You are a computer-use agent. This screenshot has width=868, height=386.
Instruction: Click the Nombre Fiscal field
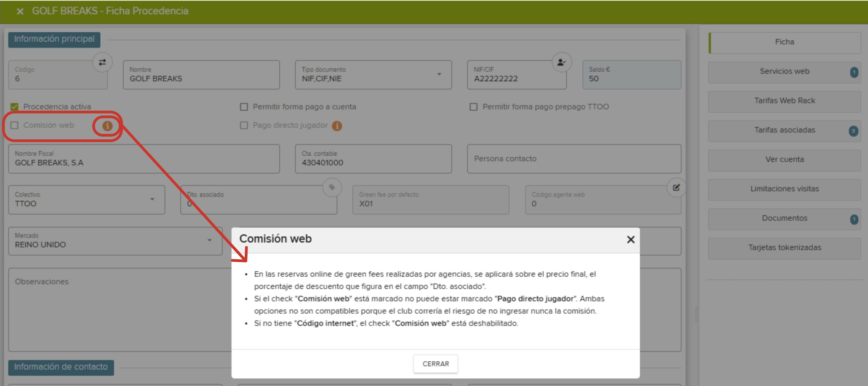point(144,159)
